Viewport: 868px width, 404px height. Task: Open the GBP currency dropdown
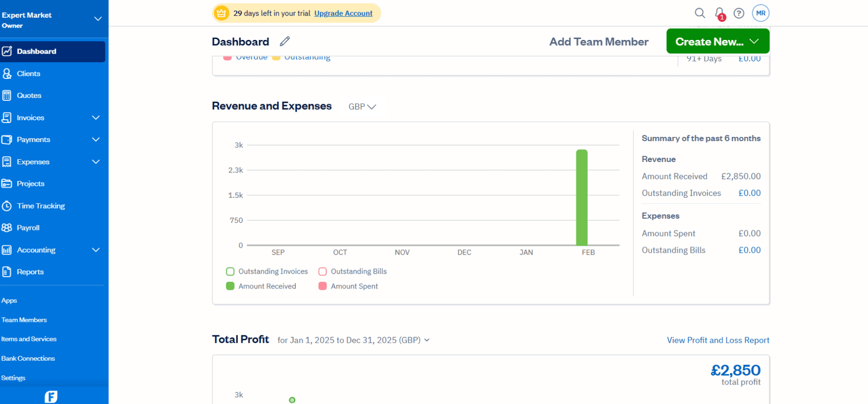(362, 106)
